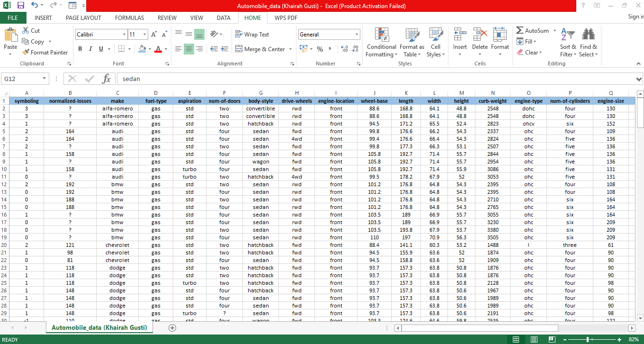Viewport: 644px width, 344px height.
Task: Click the Delete cells icon
Action: [480, 35]
